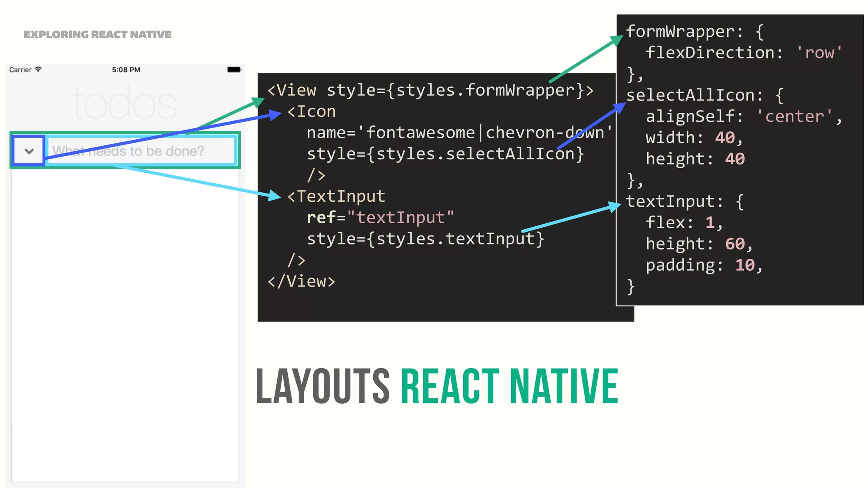Click the faded 'todos' title

(125, 103)
